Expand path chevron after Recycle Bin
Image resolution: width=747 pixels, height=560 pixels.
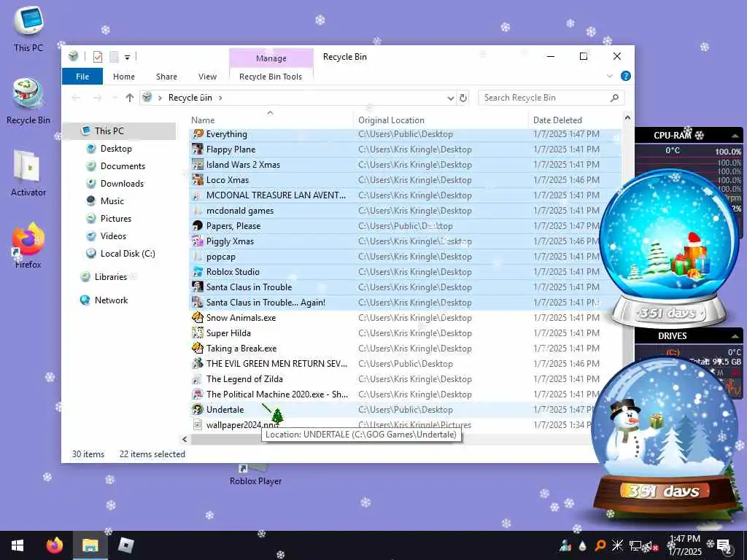(220, 98)
